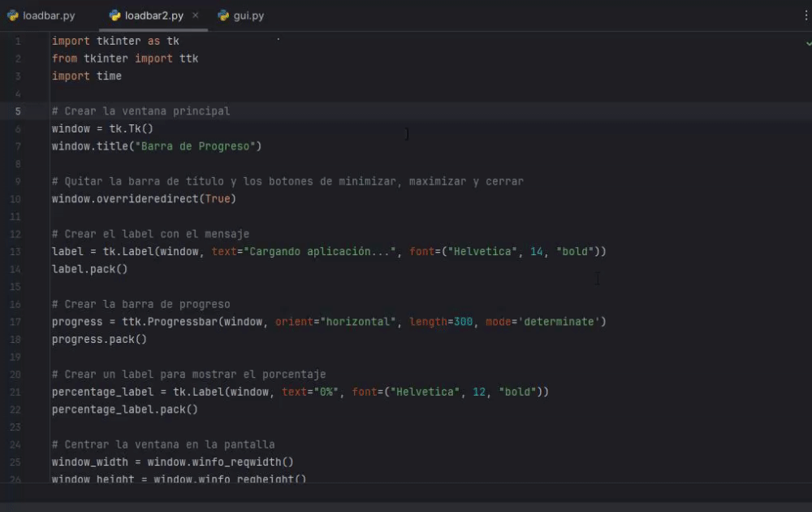Click the Python icon on loadbar.py tab
Screen dimensions: 812x512
click(x=13, y=15)
